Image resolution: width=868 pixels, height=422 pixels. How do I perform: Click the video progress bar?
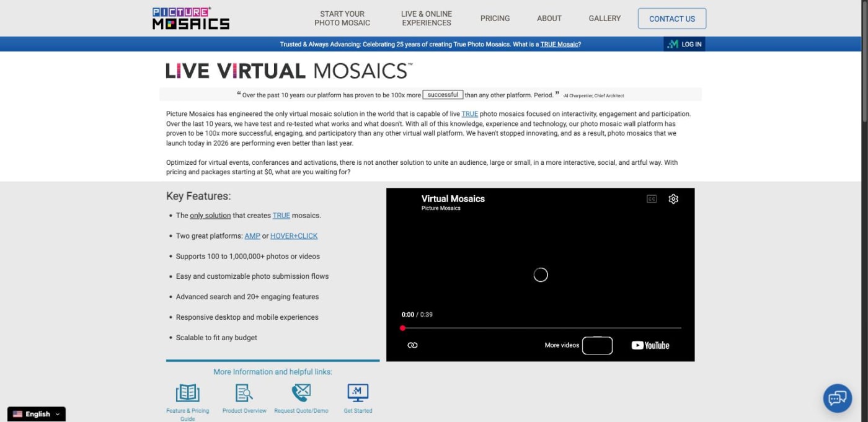(x=541, y=328)
